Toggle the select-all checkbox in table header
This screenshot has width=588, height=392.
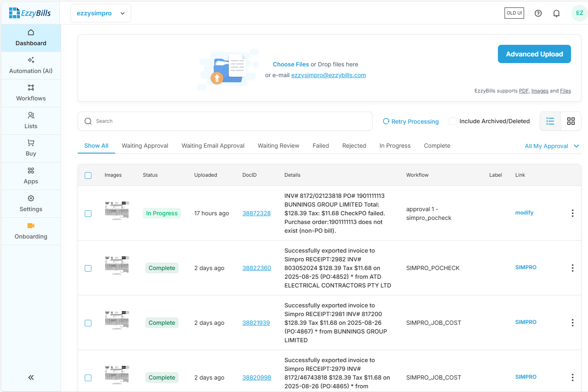[88, 175]
